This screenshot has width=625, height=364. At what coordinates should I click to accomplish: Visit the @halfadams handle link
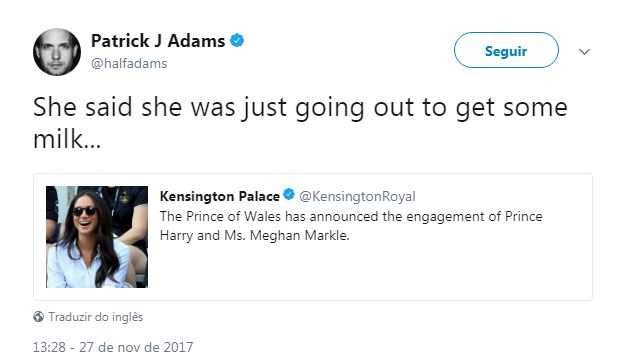(x=129, y=63)
